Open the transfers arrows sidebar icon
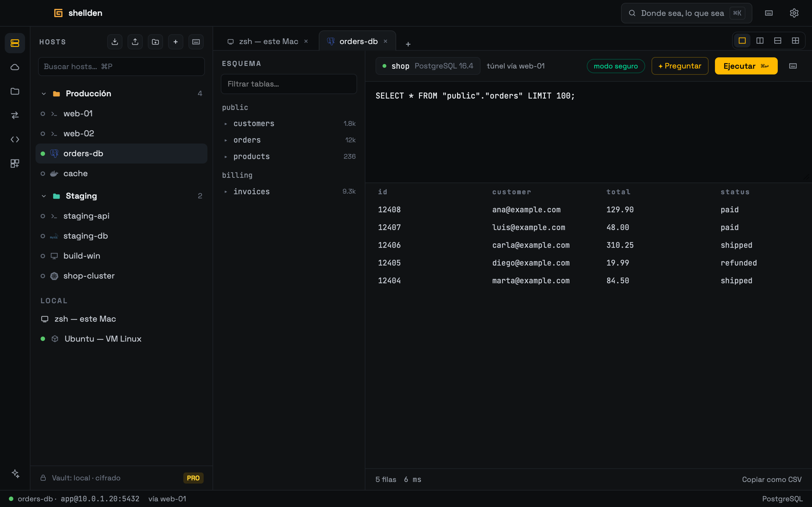Screen dimensions: 812x507 coord(15,115)
